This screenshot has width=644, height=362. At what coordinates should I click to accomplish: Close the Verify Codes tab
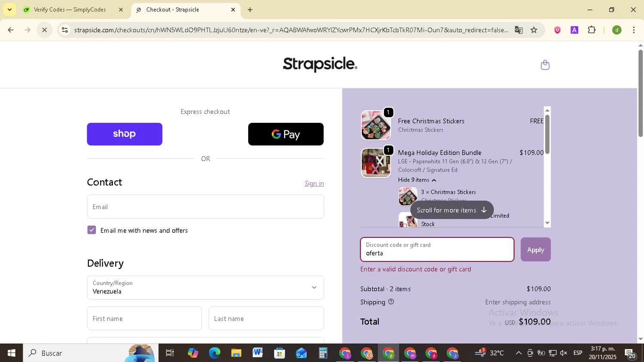coord(121,9)
